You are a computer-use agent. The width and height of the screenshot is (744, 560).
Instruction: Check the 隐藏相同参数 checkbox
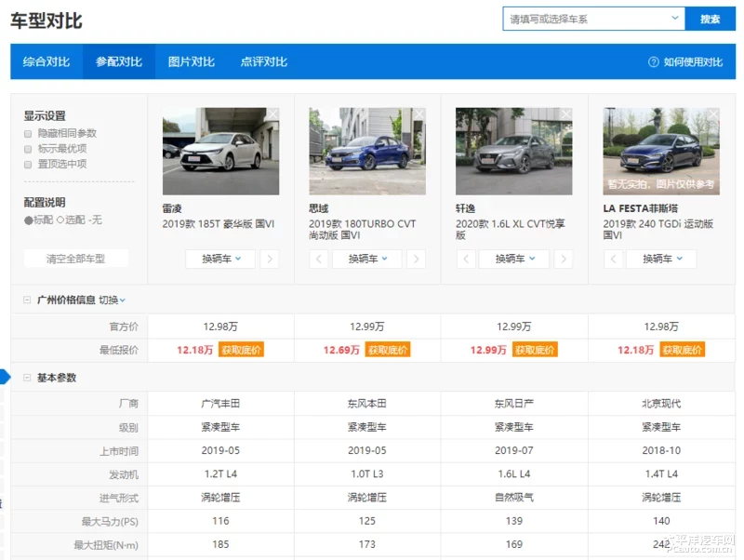point(28,134)
